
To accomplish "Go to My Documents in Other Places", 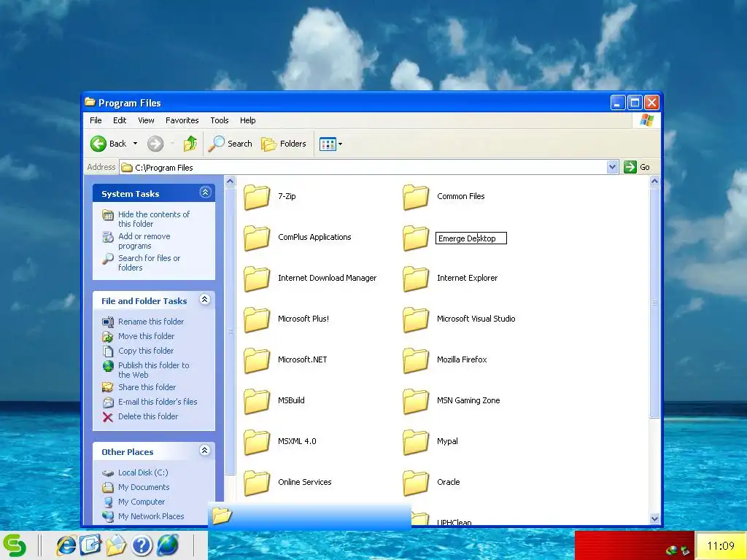I will (144, 487).
